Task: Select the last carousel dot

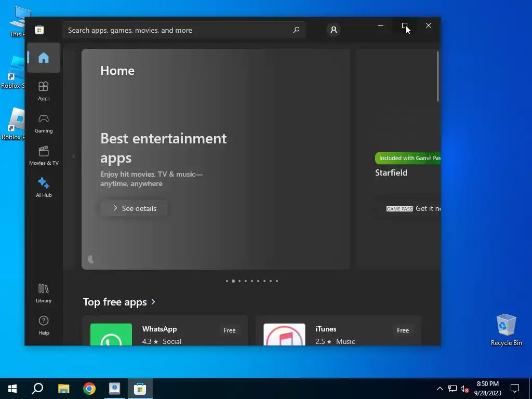Action: (277, 281)
